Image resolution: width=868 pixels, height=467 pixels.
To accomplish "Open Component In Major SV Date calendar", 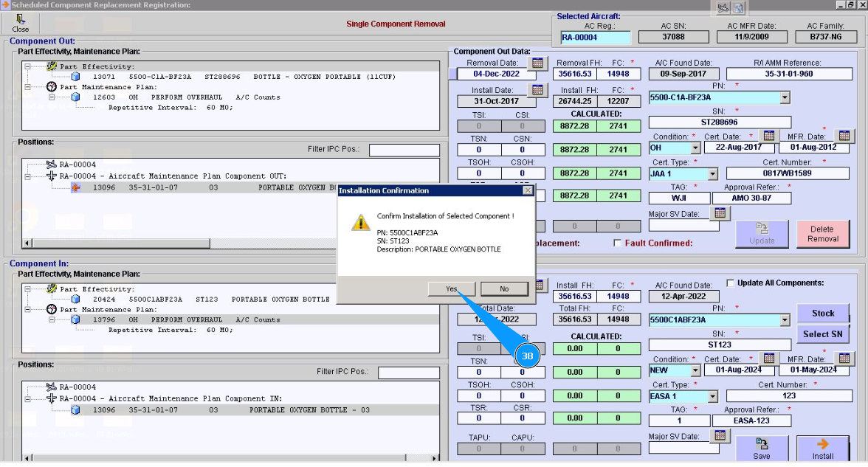I will [720, 437].
